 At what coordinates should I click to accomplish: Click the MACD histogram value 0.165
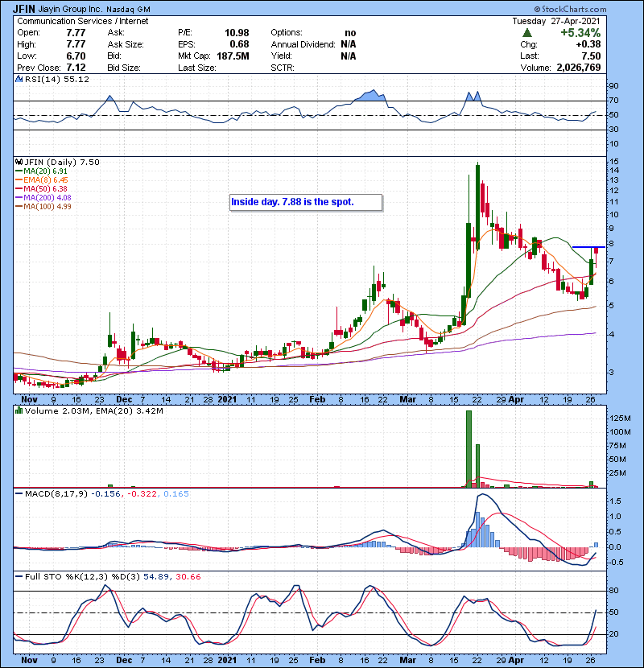click(176, 494)
